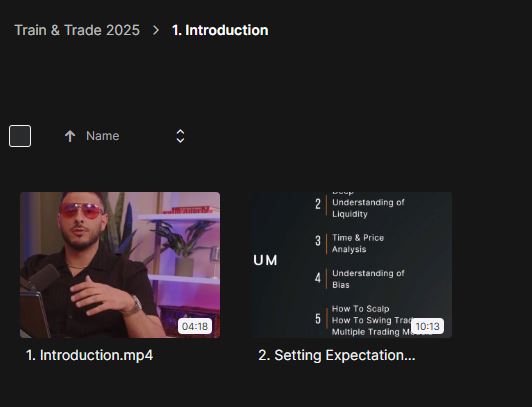Screen dimensions: 532x407
Task: Click the breadcrumb chevron separator arrow
Action: tap(156, 31)
